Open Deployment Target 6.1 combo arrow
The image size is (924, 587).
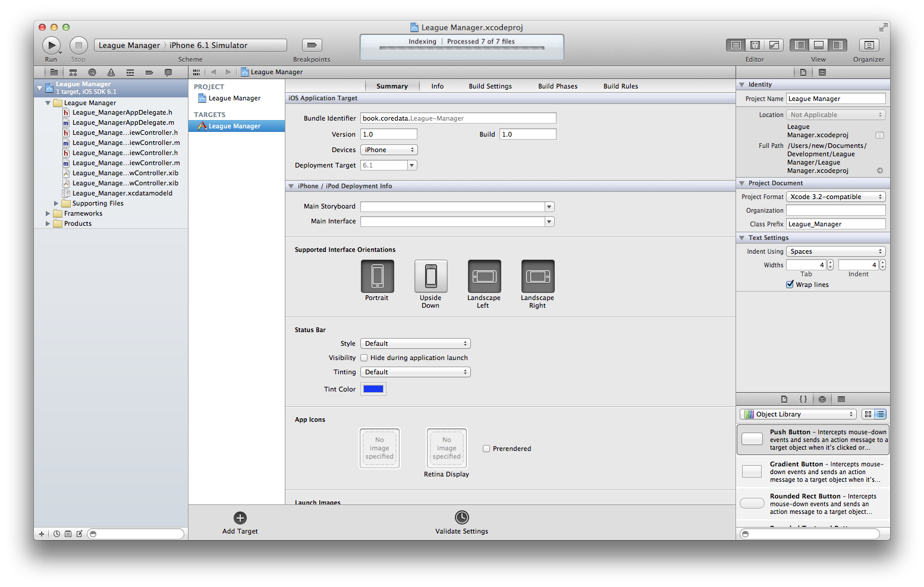pos(412,165)
